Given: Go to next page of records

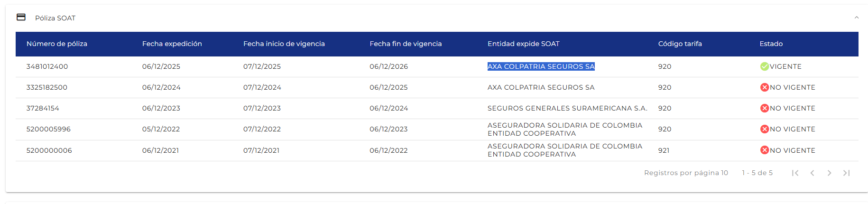Looking at the screenshot, I should 829,173.
